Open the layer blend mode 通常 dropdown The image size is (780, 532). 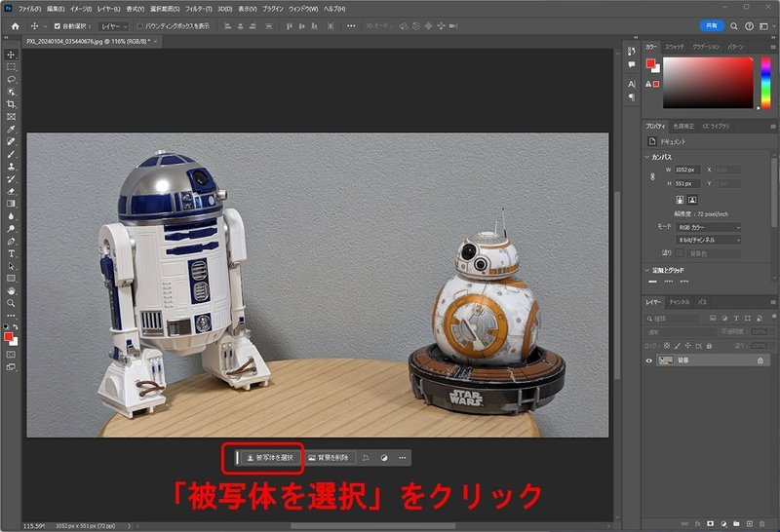pyautogui.click(x=680, y=331)
